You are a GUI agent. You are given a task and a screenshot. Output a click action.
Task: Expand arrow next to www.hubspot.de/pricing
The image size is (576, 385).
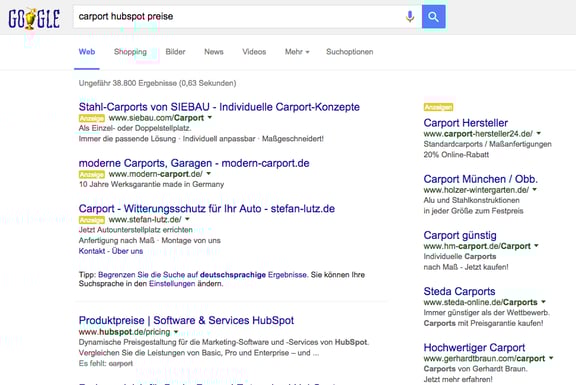tap(176, 332)
